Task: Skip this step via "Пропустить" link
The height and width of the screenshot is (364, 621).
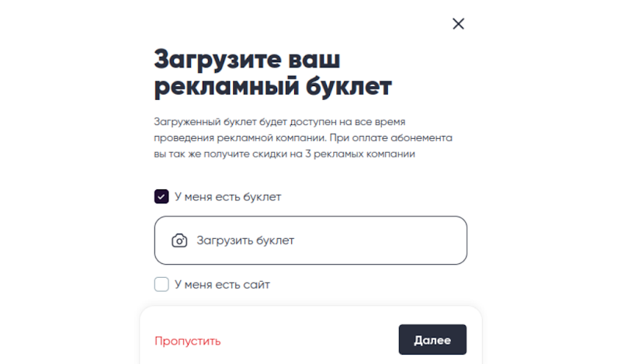Action: [x=188, y=341]
